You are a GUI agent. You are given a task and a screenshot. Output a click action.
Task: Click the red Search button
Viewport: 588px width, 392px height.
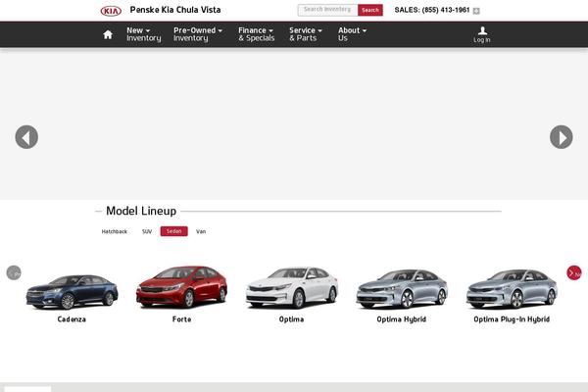370,10
